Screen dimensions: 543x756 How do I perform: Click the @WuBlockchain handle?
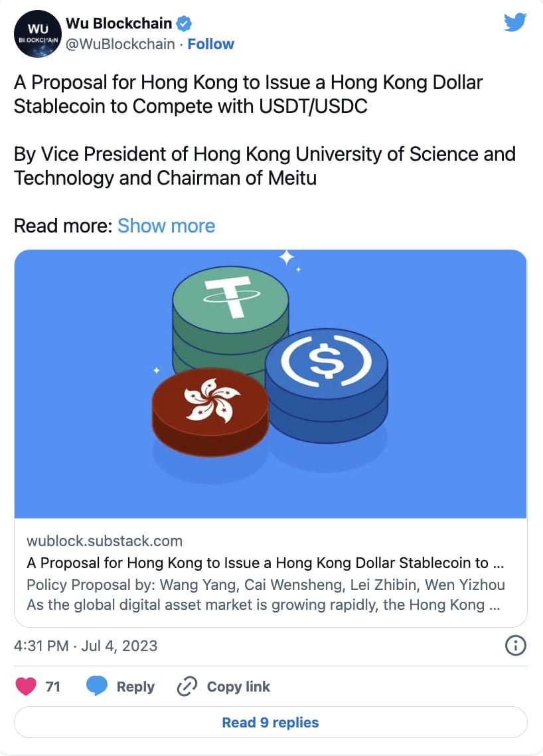click(x=120, y=44)
